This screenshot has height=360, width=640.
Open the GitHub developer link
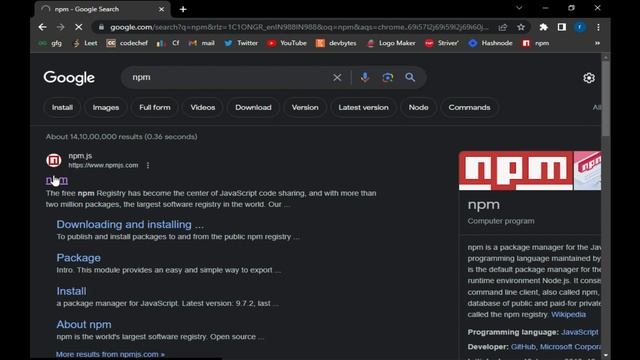[x=523, y=347]
